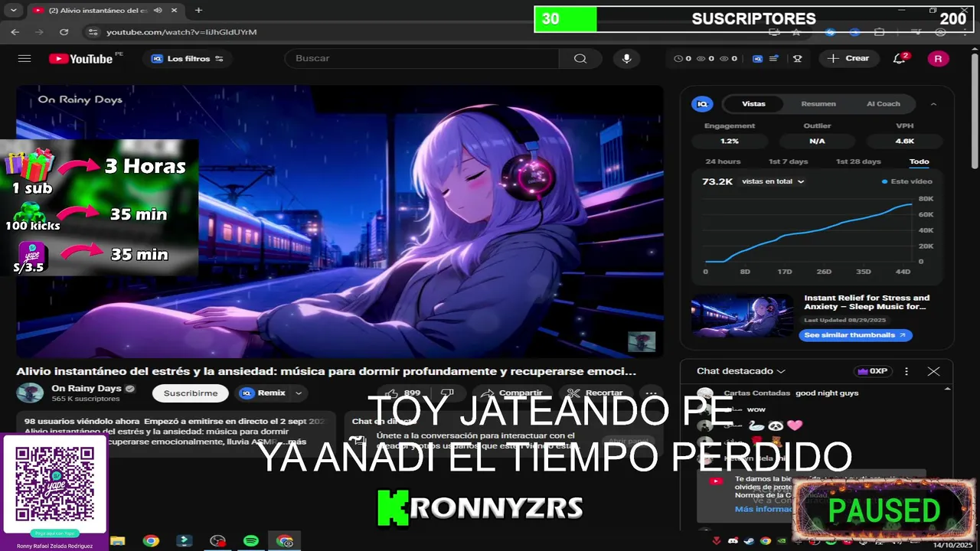Select the 1st 28 days range
This screenshot has width=980, height=551.
pos(858,161)
